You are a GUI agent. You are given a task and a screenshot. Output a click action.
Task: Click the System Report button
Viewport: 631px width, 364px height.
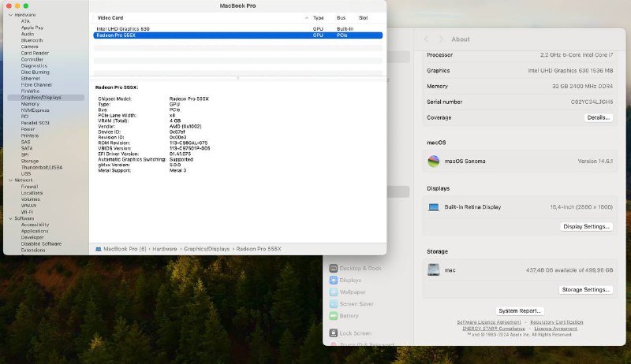click(x=520, y=311)
